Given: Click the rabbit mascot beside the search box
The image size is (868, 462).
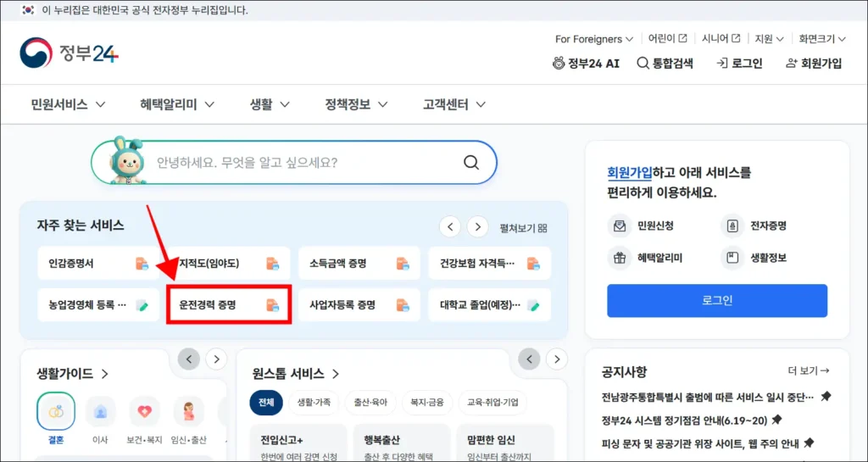Looking at the screenshot, I should coord(127,160).
